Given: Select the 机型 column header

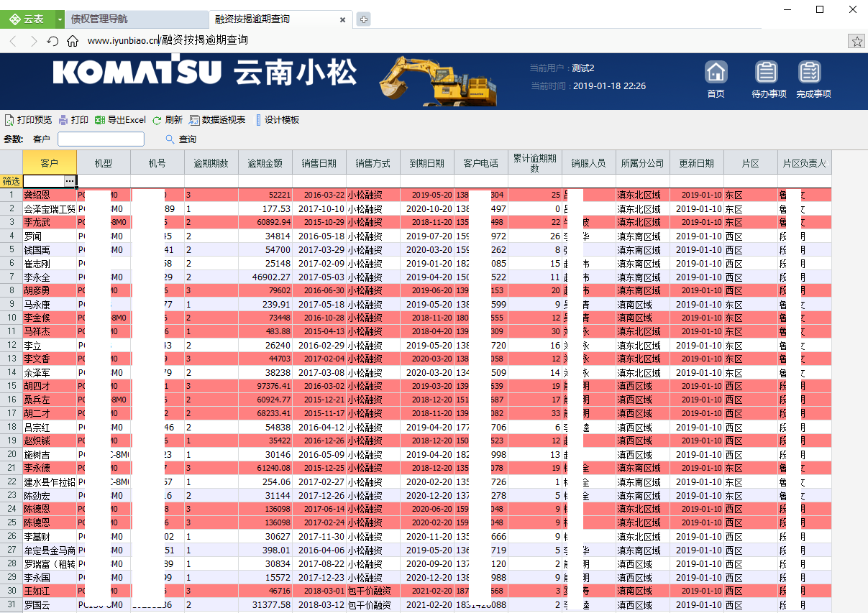Looking at the screenshot, I should point(104,163).
